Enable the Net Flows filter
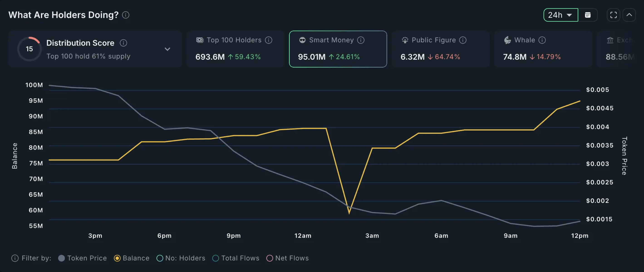 point(288,258)
